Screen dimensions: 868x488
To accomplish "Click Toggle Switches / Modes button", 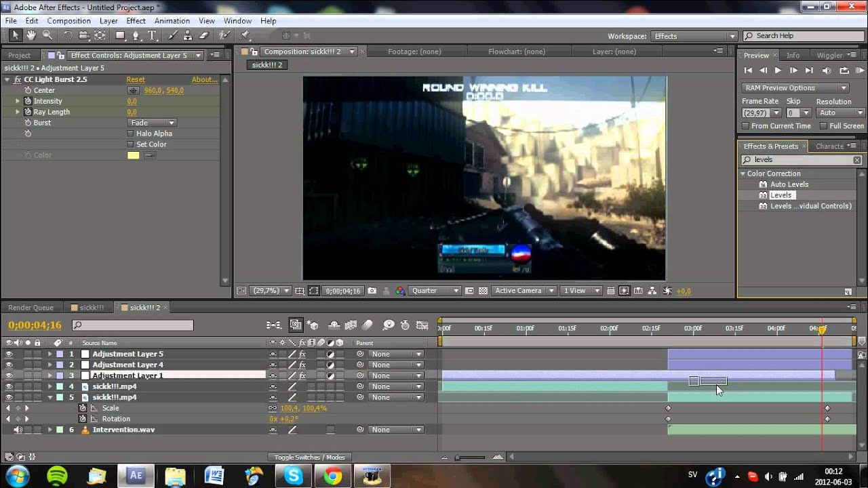I will point(309,457).
